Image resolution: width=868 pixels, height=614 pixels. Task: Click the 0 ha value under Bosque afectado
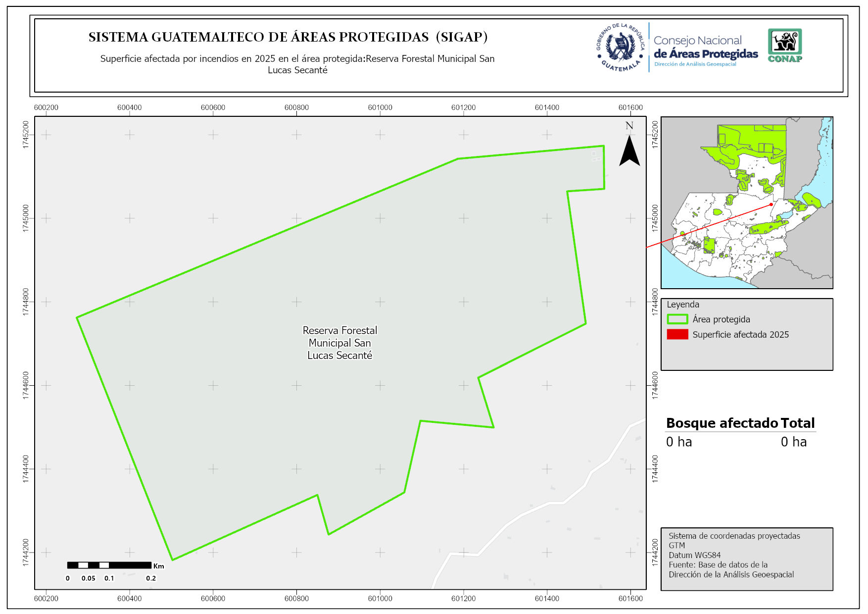[678, 442]
